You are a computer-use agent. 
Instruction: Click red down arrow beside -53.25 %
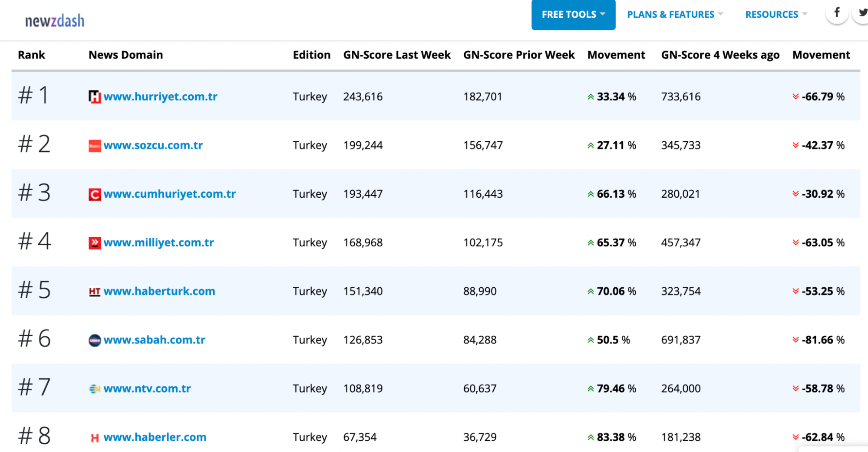coord(795,291)
